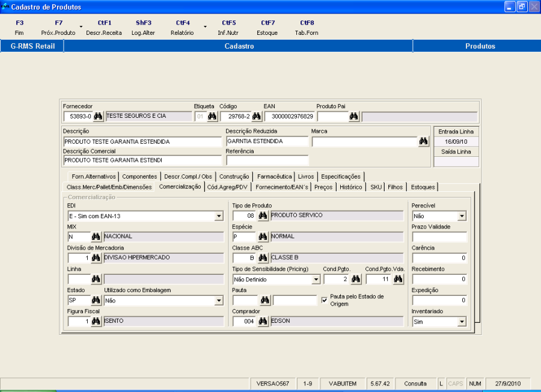
Task: Click binoculars lookup for Produto Pai
Action: [x=353, y=116]
